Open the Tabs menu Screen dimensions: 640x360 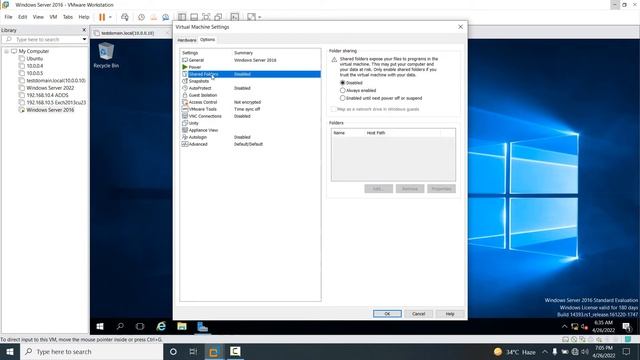68,17
